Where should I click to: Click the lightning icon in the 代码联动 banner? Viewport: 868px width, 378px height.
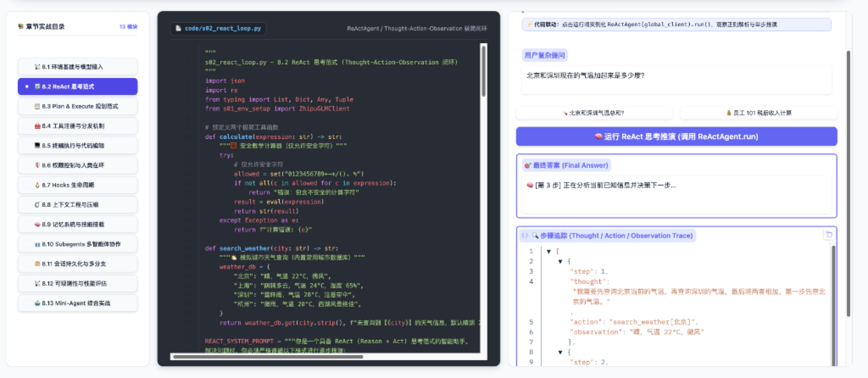[x=529, y=25]
